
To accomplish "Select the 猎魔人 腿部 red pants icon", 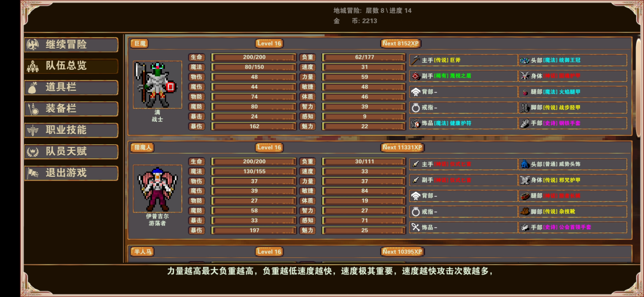I will pos(525,196).
